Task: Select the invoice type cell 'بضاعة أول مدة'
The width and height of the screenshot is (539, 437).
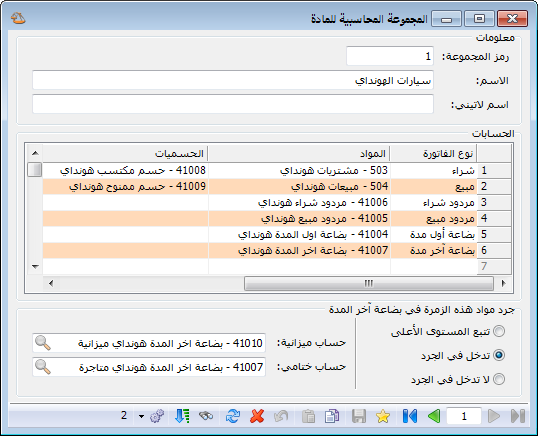Action: tap(433, 234)
